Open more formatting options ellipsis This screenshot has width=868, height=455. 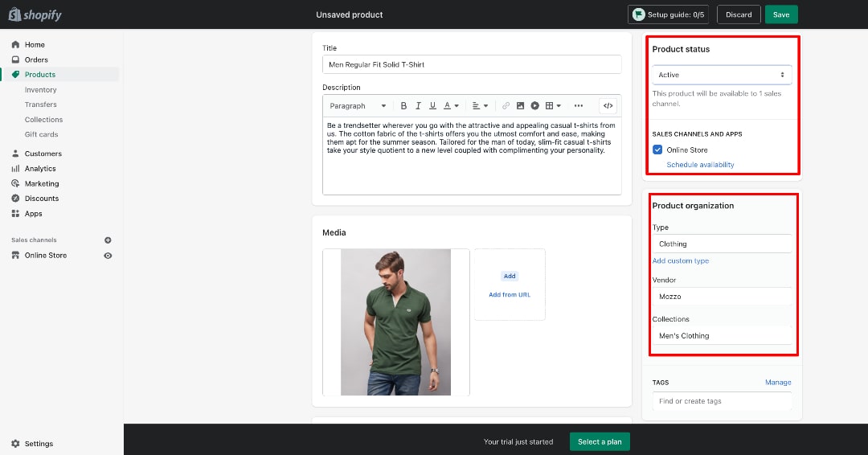[x=579, y=106]
